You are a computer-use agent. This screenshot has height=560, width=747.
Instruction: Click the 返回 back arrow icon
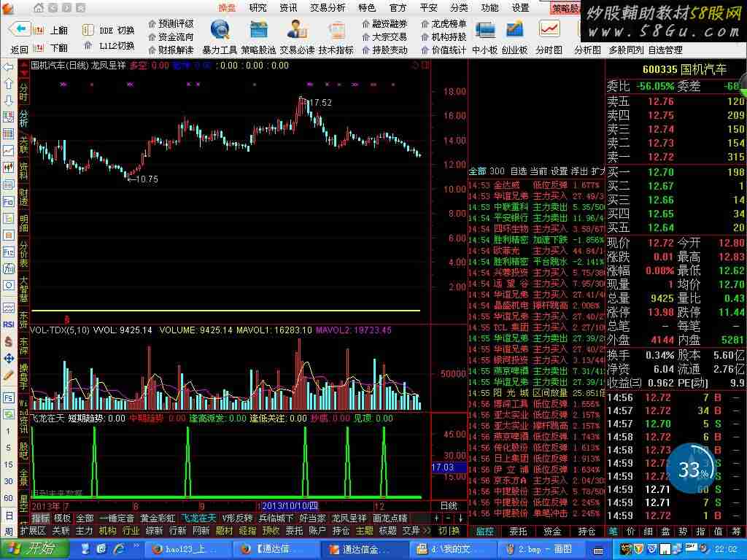point(20,29)
